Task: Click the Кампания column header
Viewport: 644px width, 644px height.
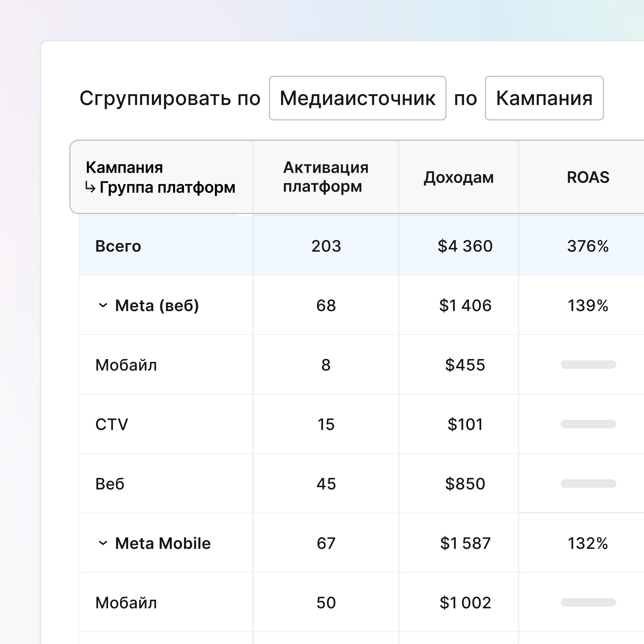Action: pyautogui.click(x=124, y=167)
